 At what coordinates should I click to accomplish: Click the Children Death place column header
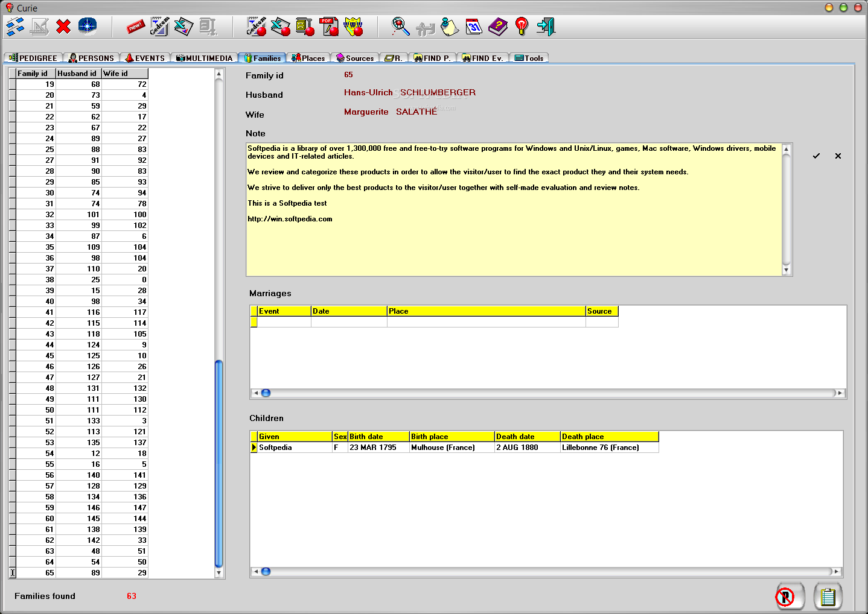click(609, 437)
